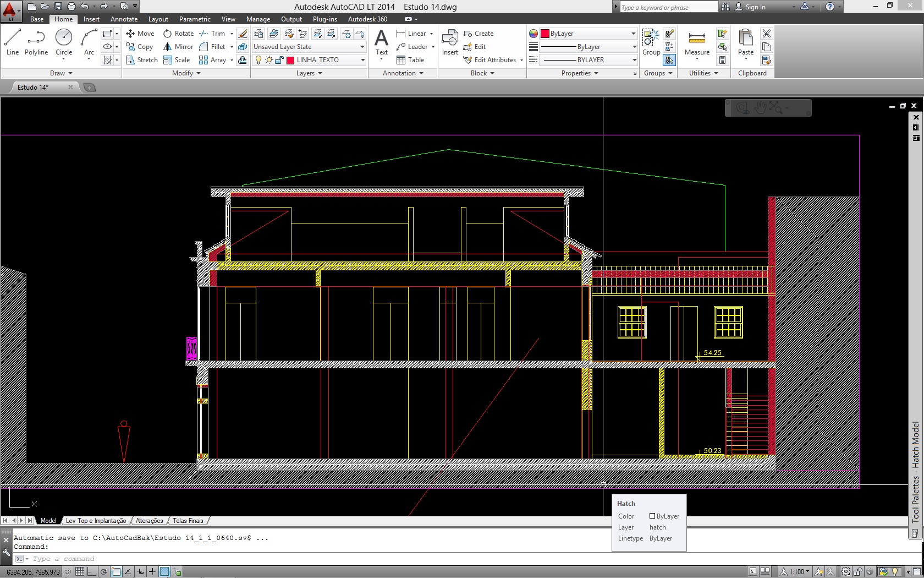Open the Manage ribbon tab
This screenshot has height=578, width=924.
(x=258, y=19)
